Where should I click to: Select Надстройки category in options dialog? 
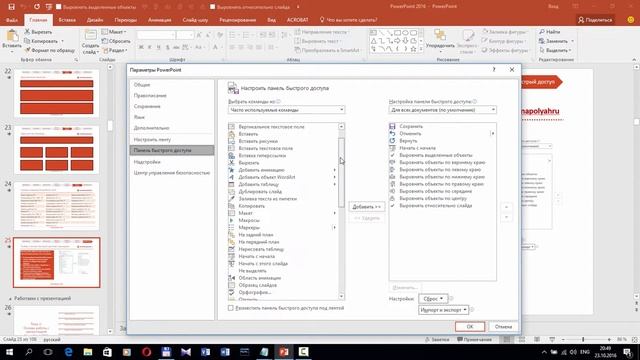point(172,162)
